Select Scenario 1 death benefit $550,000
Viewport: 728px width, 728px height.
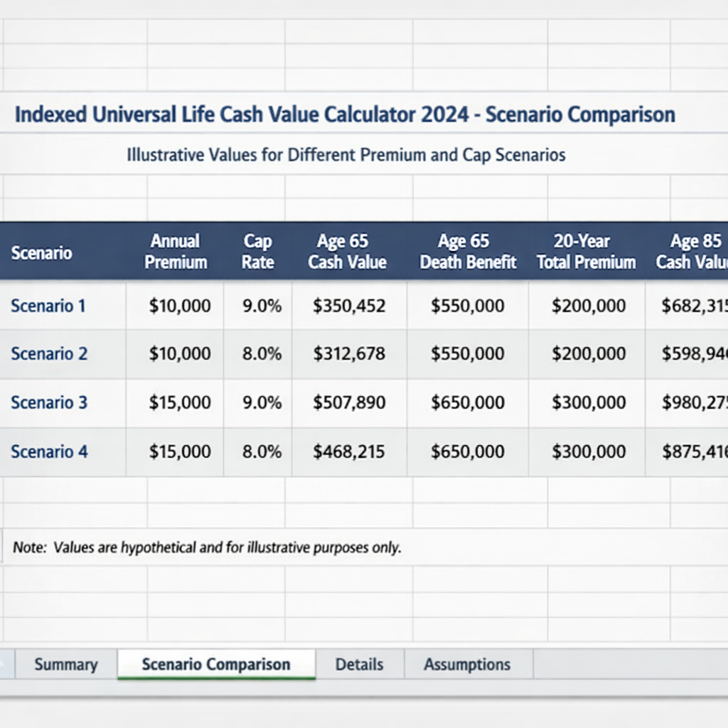coord(468,306)
